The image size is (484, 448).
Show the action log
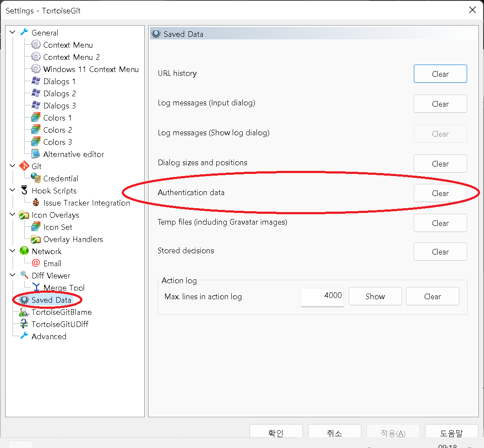pyautogui.click(x=375, y=296)
